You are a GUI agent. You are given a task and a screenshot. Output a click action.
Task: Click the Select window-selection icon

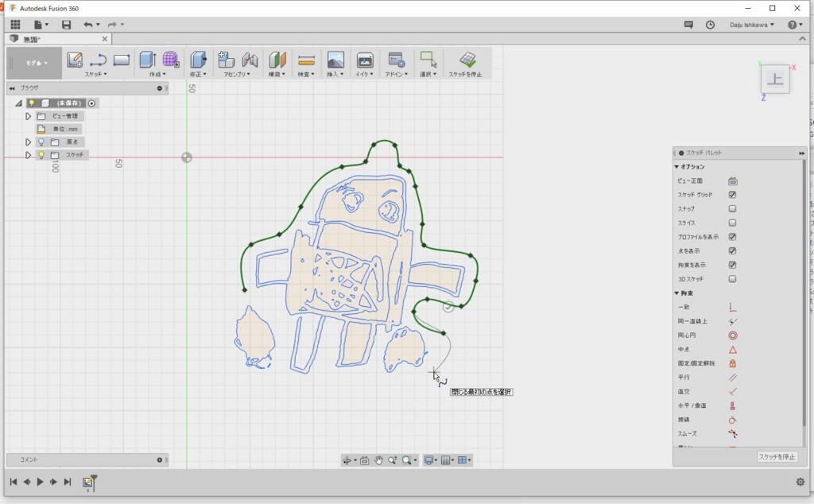(428, 59)
